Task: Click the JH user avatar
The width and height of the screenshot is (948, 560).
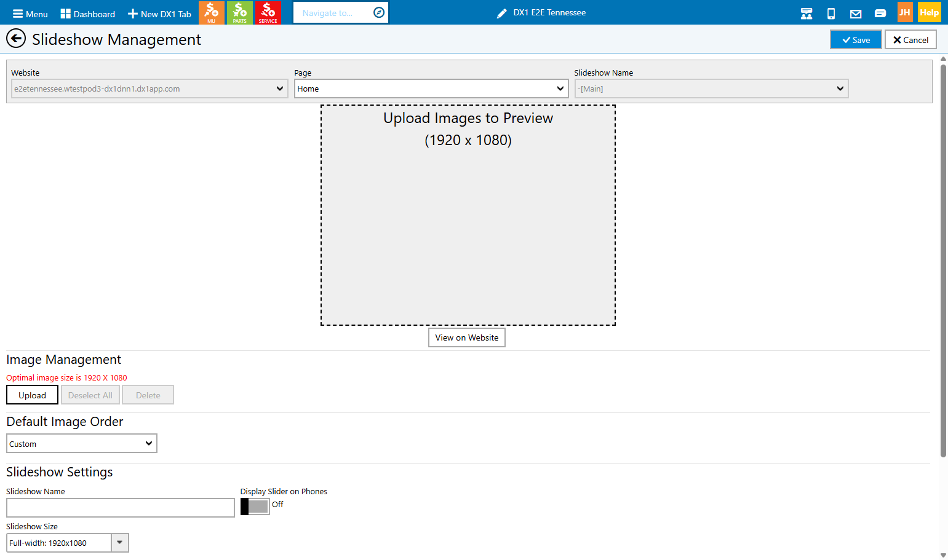Action: (x=904, y=12)
